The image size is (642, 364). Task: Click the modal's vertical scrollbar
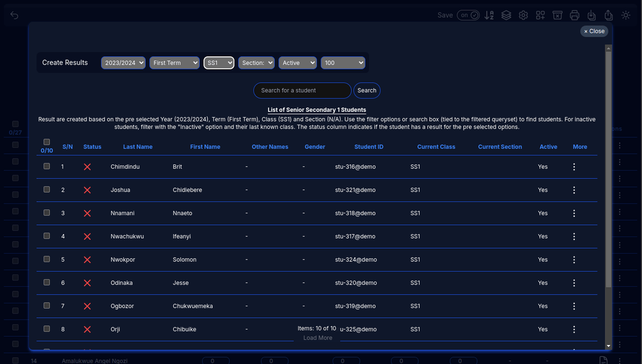608,178
